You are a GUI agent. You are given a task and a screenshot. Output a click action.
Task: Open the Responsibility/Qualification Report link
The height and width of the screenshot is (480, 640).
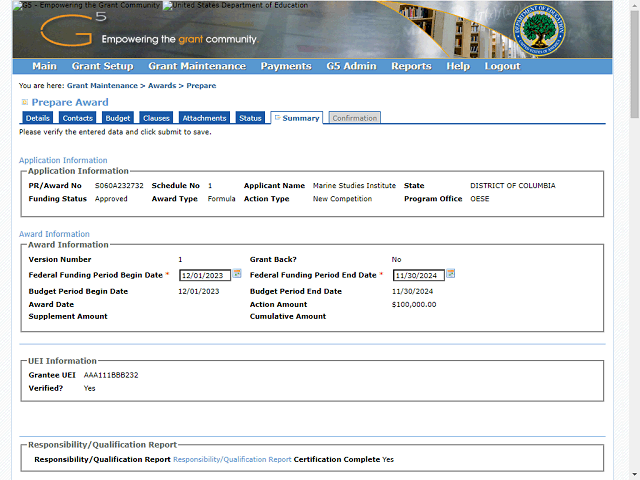tap(232, 459)
